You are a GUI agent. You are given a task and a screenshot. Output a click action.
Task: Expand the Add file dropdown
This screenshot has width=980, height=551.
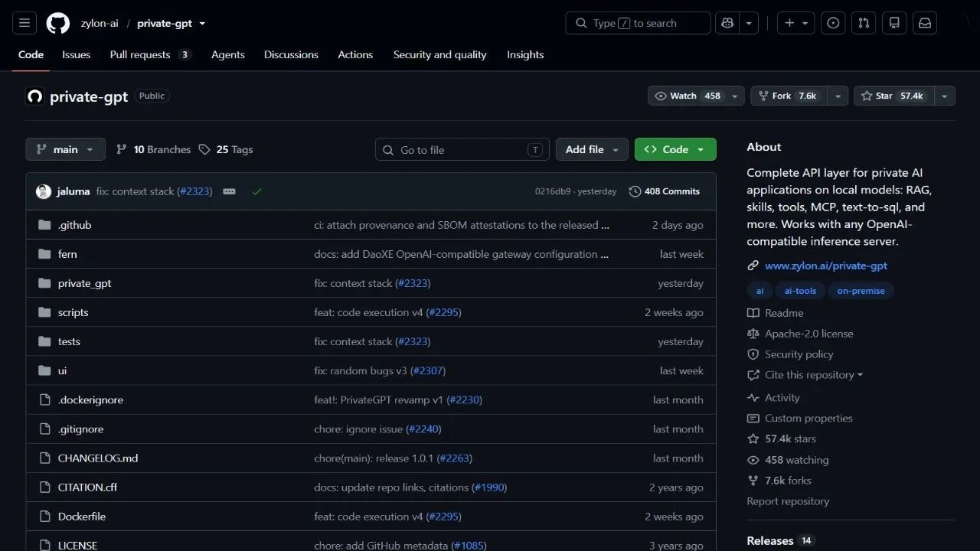[592, 149]
